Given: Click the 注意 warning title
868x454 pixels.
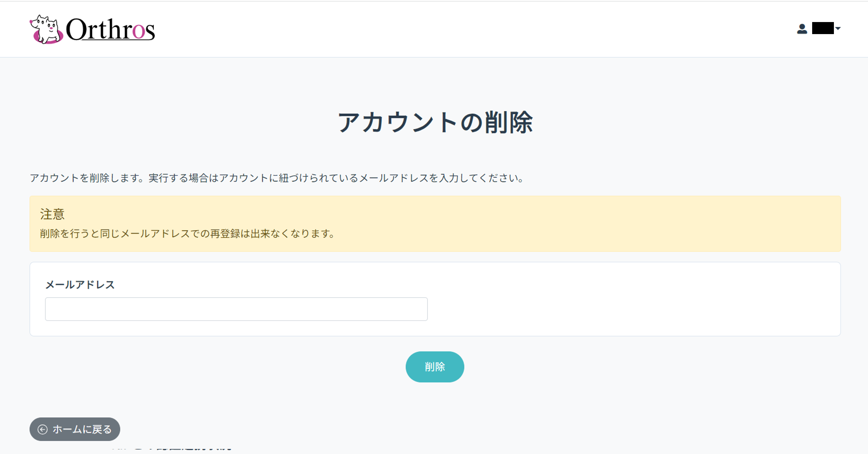Looking at the screenshot, I should pyautogui.click(x=52, y=214).
